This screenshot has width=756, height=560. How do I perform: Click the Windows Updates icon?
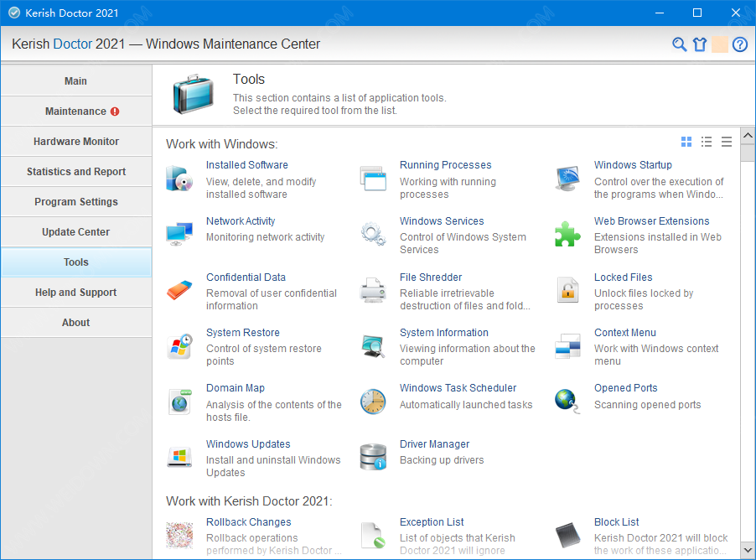(179, 457)
